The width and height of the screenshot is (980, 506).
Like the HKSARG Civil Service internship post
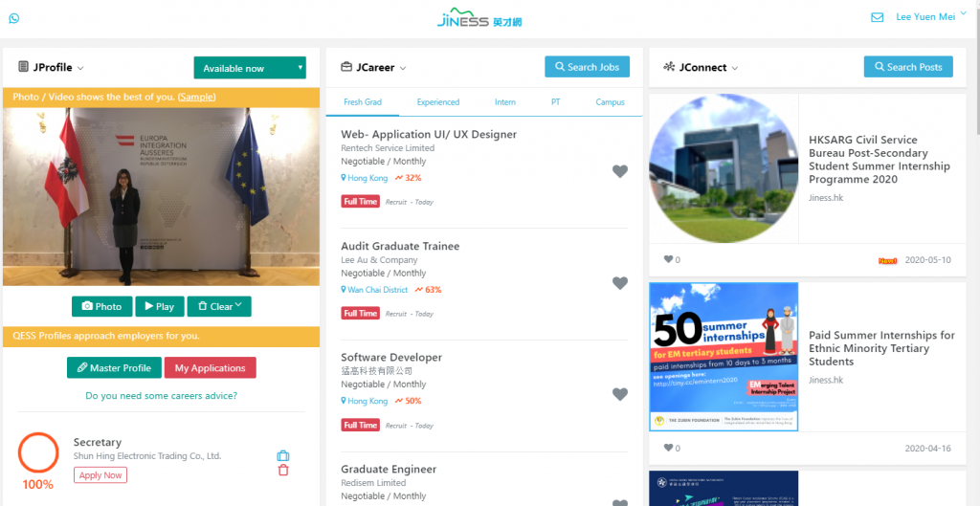pyautogui.click(x=668, y=259)
